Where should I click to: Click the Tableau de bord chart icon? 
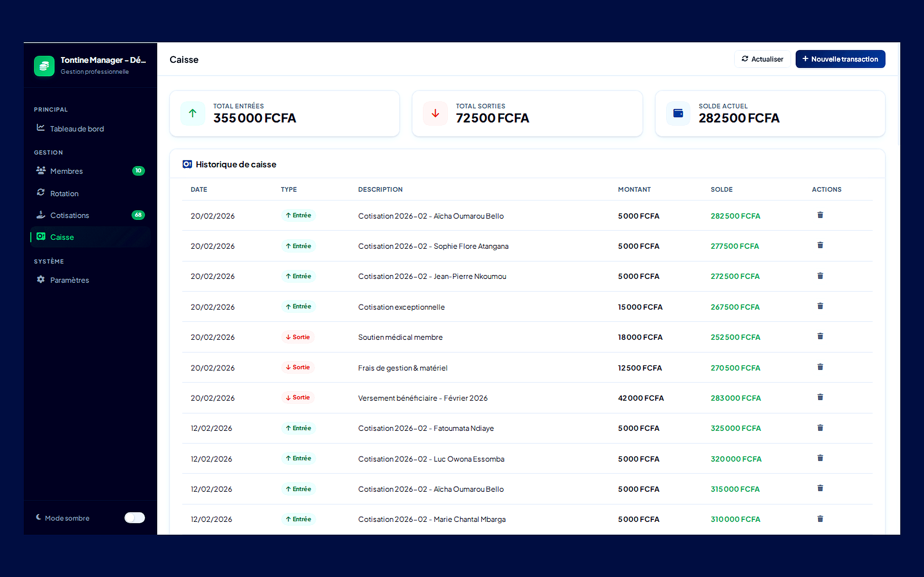click(x=41, y=128)
